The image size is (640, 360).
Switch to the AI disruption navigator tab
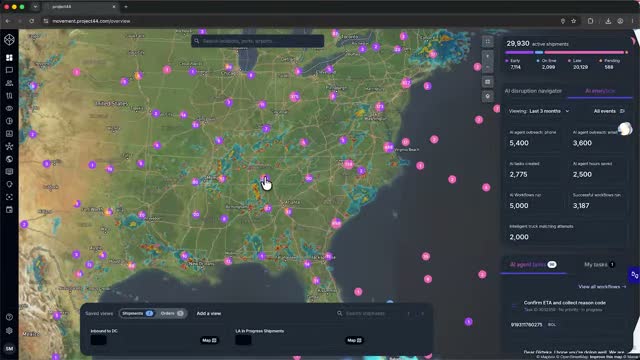click(x=533, y=91)
